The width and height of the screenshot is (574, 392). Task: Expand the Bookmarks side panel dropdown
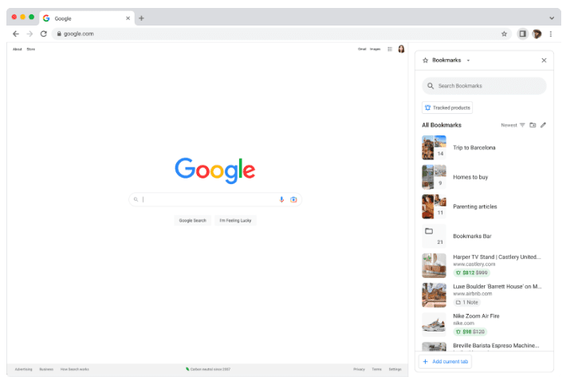coord(468,61)
